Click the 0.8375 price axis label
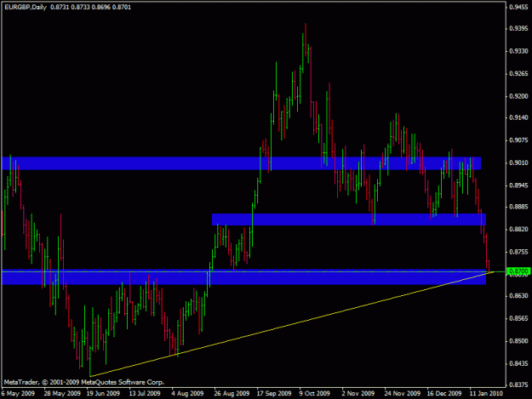 pos(518,385)
